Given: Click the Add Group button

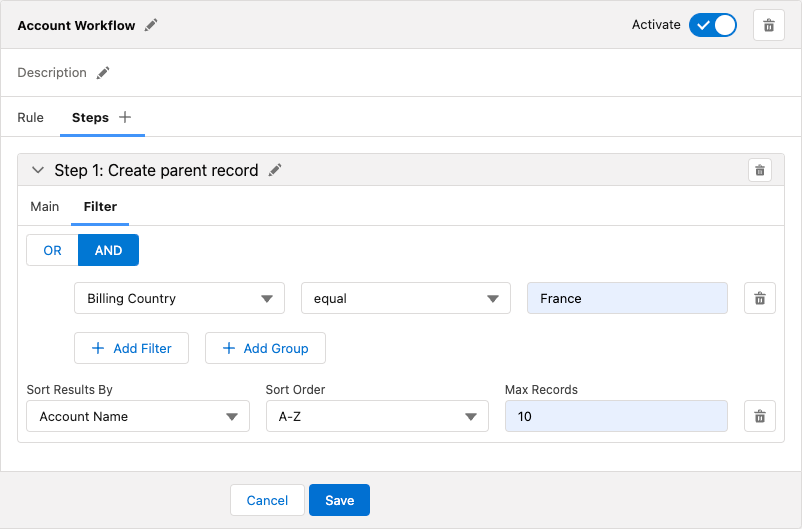Looking at the screenshot, I should pyautogui.click(x=265, y=348).
